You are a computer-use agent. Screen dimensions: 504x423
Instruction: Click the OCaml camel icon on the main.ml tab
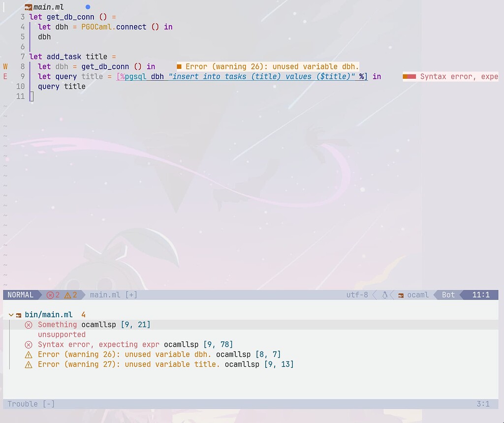(30, 7)
